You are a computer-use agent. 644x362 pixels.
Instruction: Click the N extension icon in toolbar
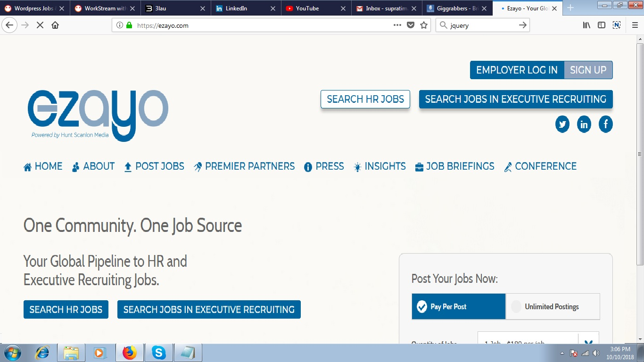[x=617, y=25]
